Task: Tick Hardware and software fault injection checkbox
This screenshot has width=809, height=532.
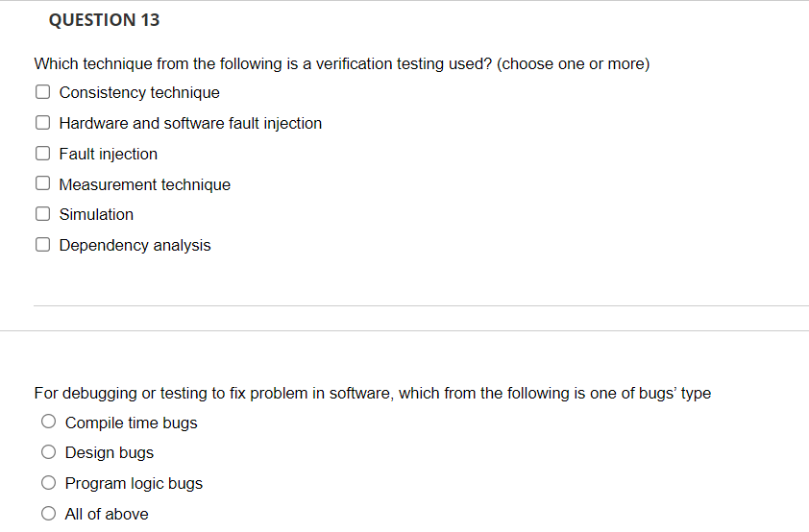Action: pyautogui.click(x=43, y=123)
